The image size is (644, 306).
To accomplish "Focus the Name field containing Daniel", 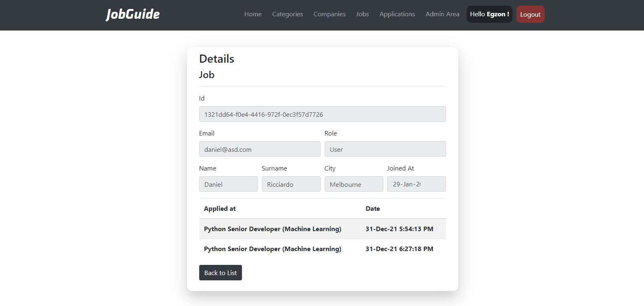I will tap(228, 184).
